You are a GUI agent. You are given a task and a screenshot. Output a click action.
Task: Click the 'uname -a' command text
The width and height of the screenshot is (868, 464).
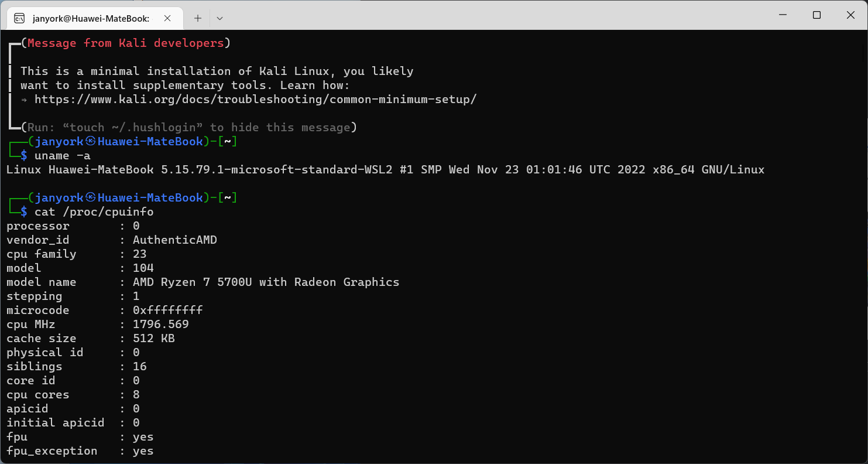click(x=63, y=156)
